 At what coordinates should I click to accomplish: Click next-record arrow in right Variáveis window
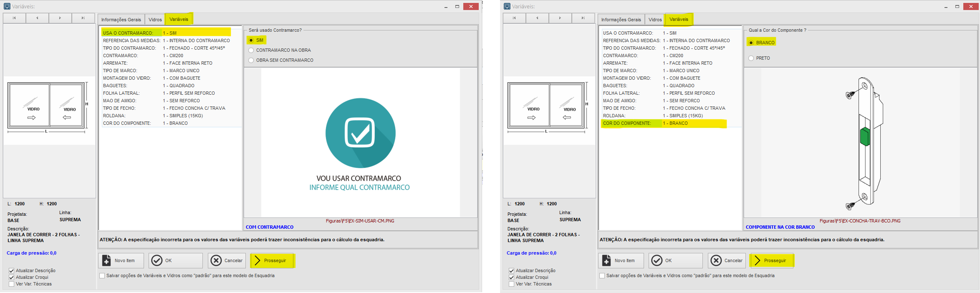point(560,18)
